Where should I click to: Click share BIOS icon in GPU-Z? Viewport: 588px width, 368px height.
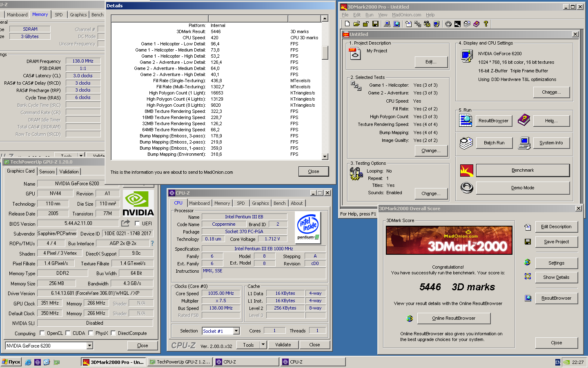[x=125, y=223]
